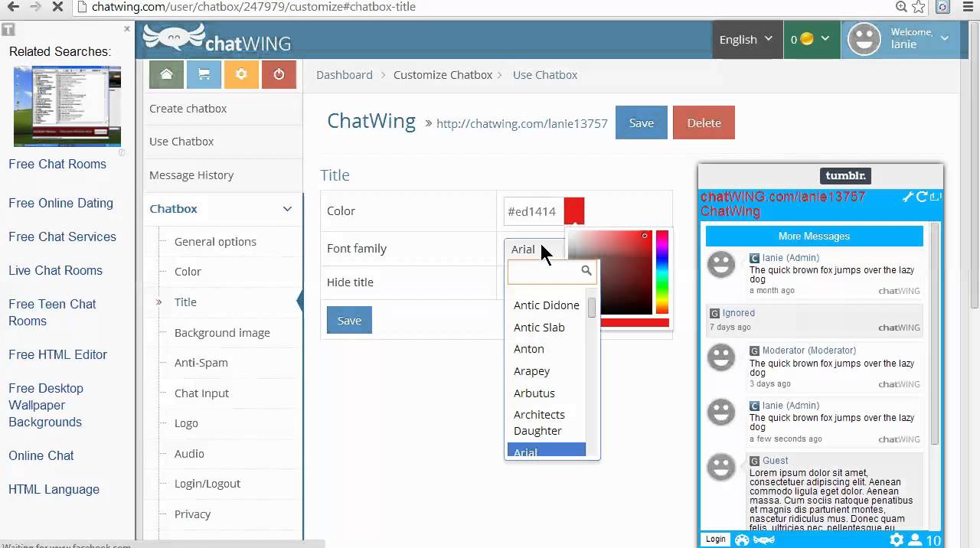Click the pop-out icon in chatbox preview
The width and height of the screenshot is (980, 548).
coord(935,197)
